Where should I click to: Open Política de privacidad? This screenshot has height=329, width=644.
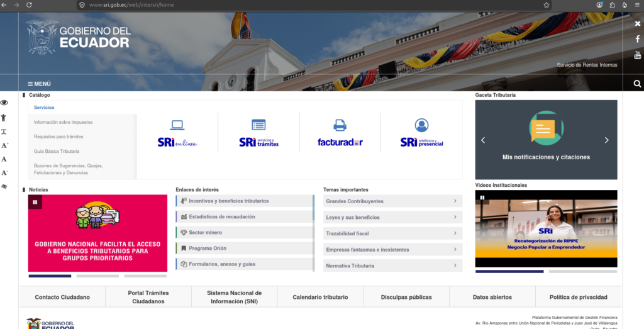click(579, 297)
